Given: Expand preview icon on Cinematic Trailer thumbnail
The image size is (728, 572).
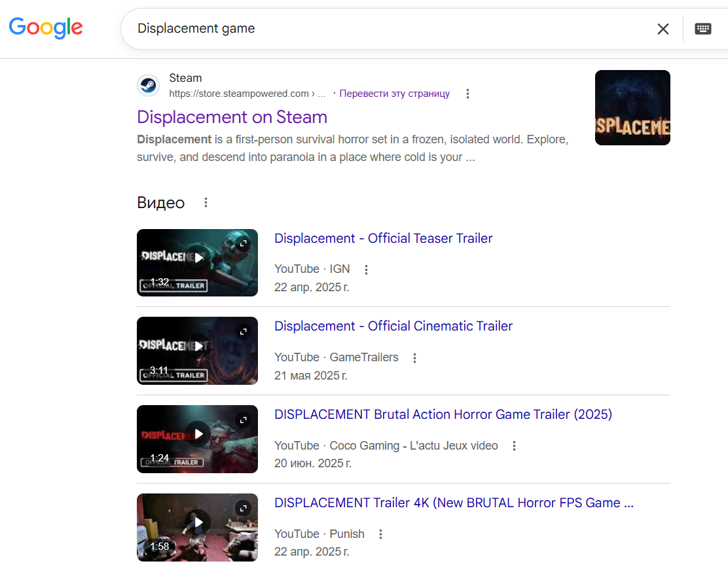Looking at the screenshot, I should [x=244, y=332].
